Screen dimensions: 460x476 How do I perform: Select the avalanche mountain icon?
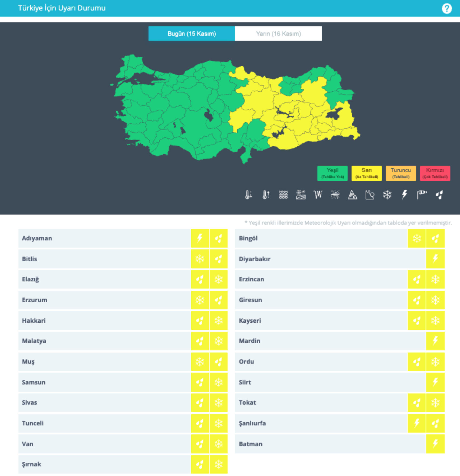pos(352,195)
